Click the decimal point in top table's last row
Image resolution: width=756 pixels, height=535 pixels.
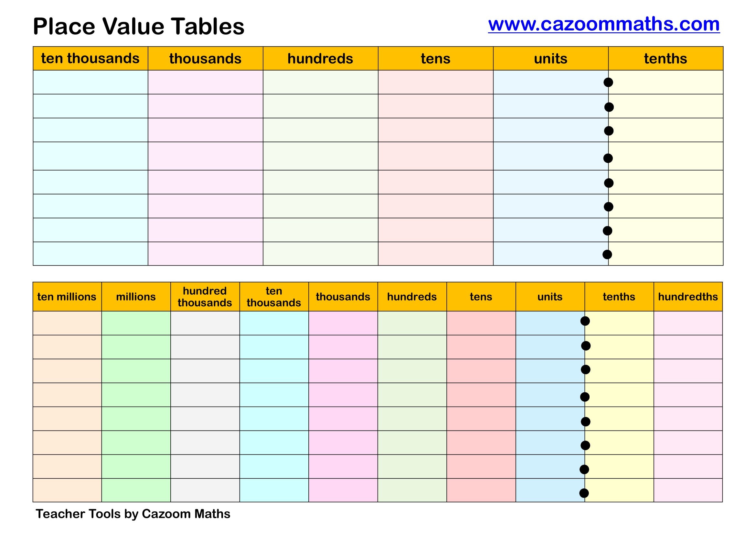[x=607, y=254]
